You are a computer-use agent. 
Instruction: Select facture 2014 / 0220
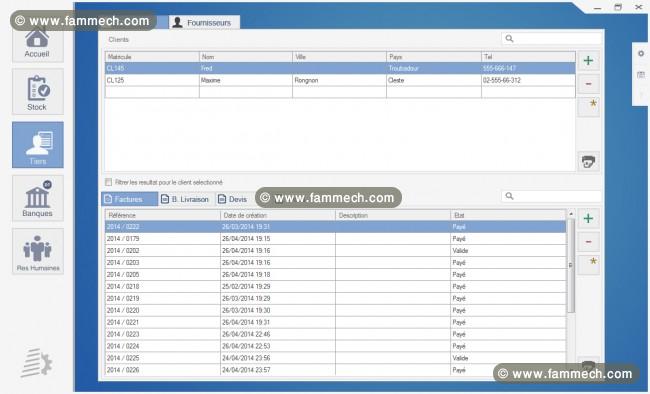[335, 311]
